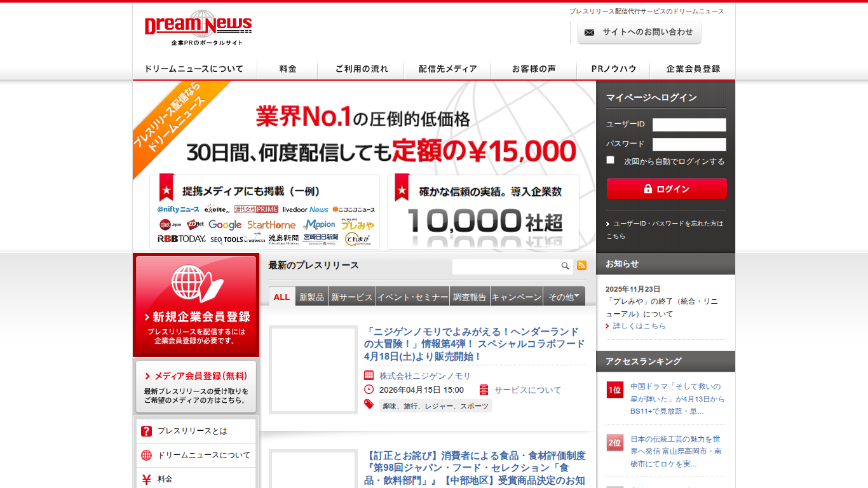Select the 新サービス tab
868x488 pixels.
click(x=352, y=297)
